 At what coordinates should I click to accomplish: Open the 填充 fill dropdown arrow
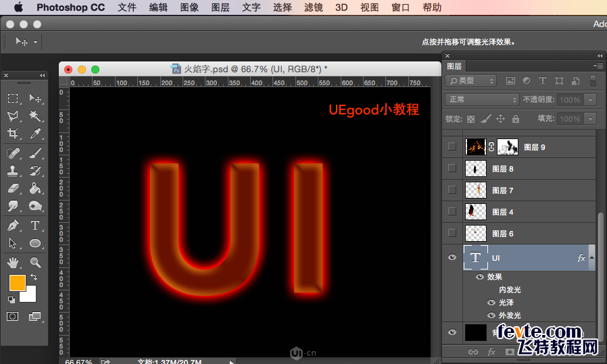590,119
